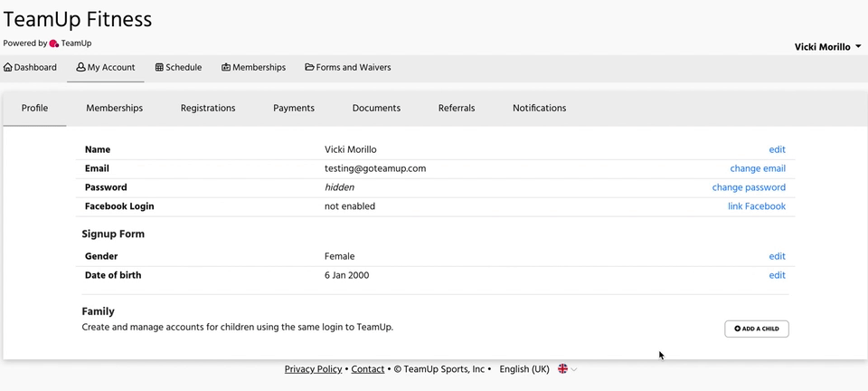Switch to the Memberships account tab
868x391 pixels.
click(x=114, y=108)
